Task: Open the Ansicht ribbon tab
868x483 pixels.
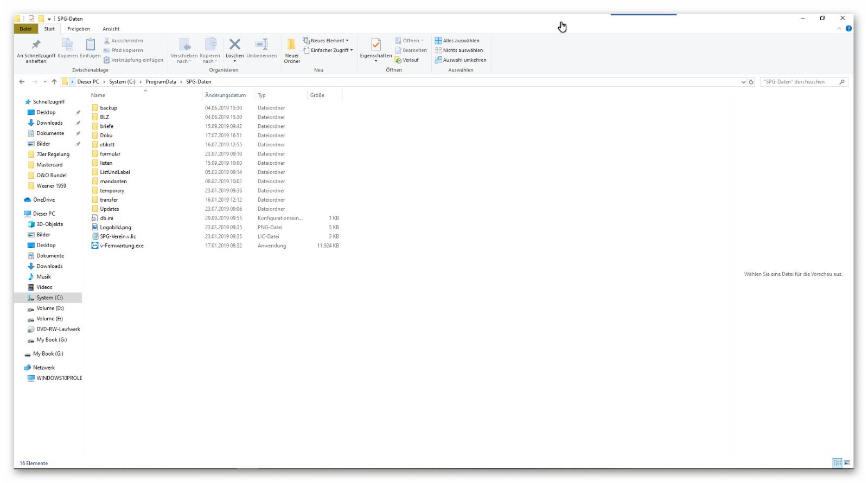Action: [x=111, y=29]
